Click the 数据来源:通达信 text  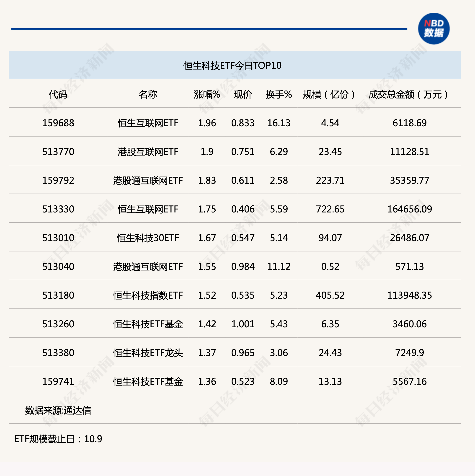click(58, 410)
